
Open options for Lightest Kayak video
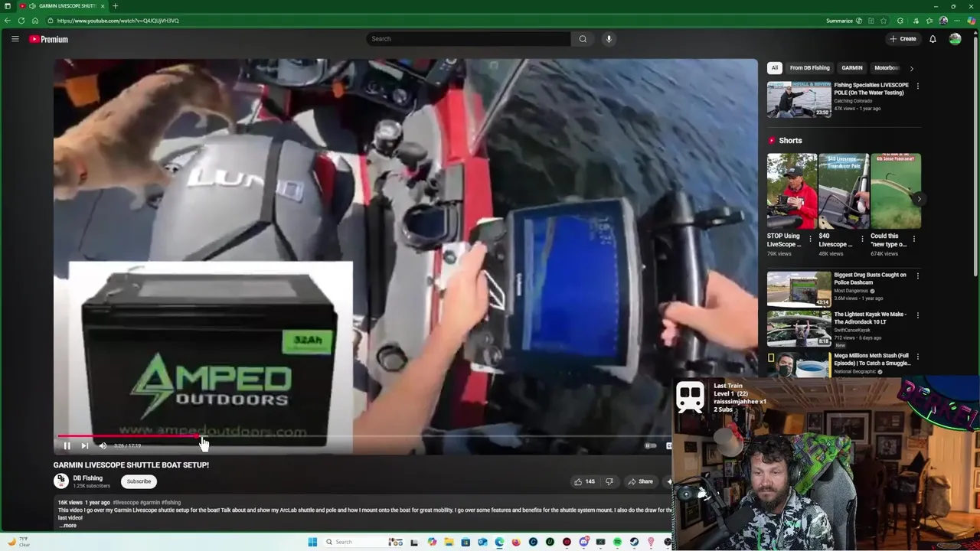point(917,315)
